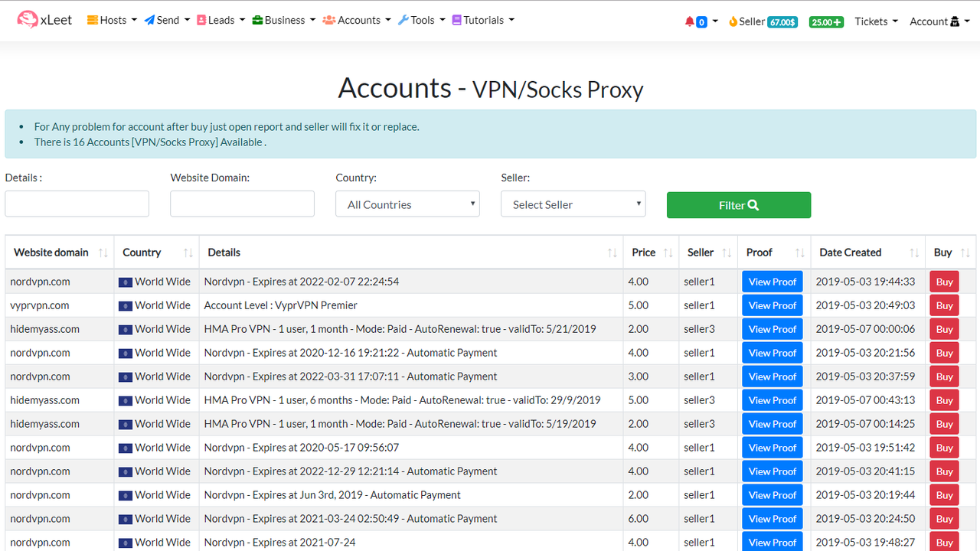Sort by Date Created column arrows
The image size is (980, 551).
point(914,253)
